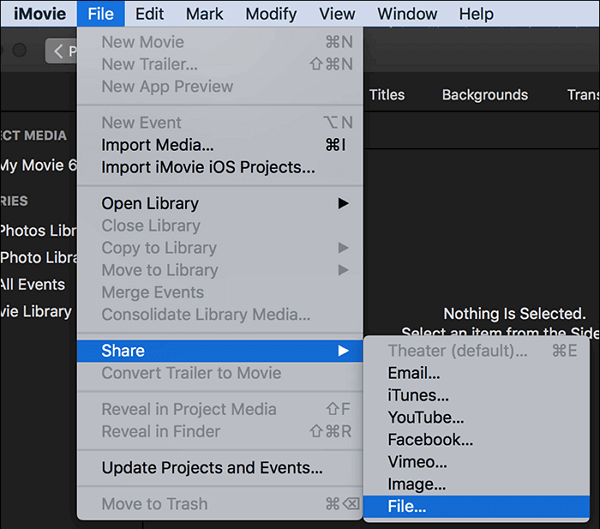This screenshot has width=600, height=529.
Task: Click the back chevron Projects button
Action: 62,51
